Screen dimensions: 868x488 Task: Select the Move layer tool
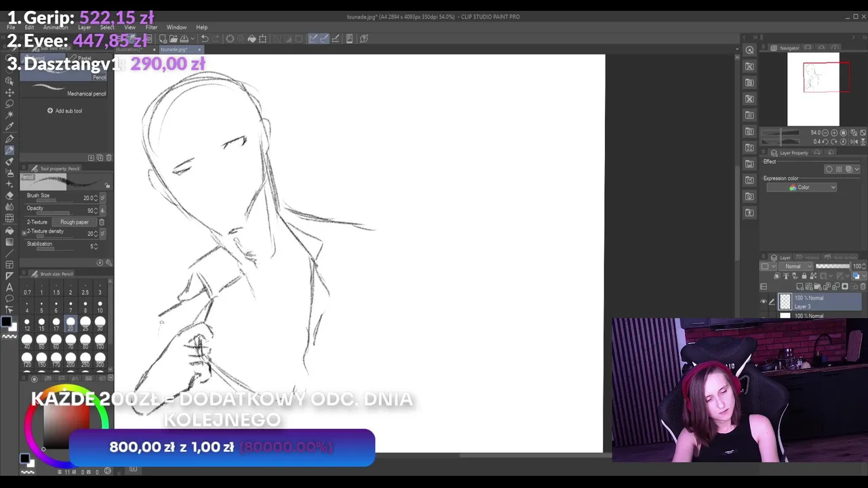9,92
